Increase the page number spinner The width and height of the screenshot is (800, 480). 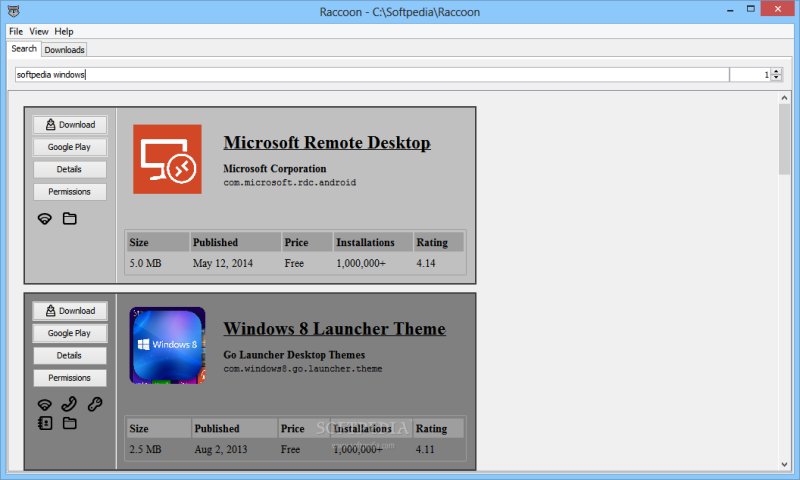tap(776, 71)
